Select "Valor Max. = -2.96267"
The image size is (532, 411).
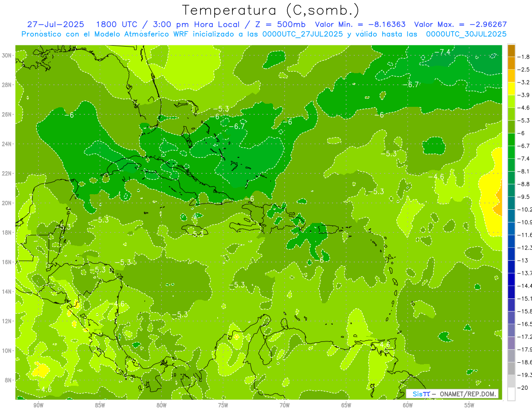point(460,24)
